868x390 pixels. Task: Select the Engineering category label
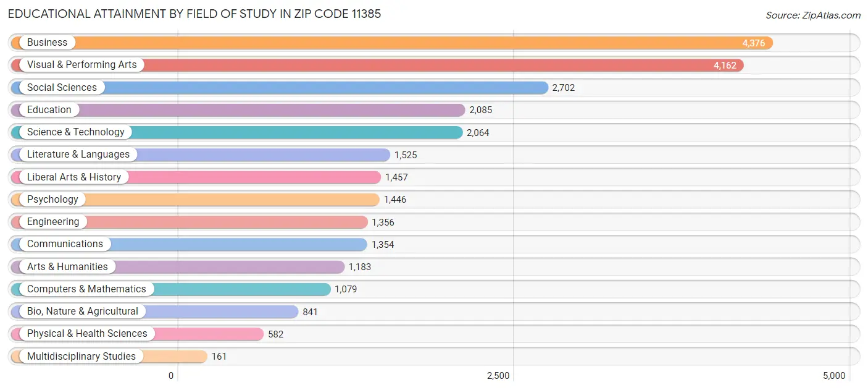coord(54,221)
